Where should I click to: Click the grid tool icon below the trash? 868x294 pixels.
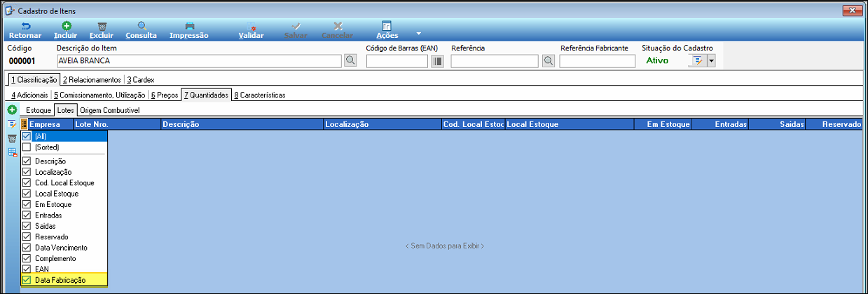click(x=12, y=152)
